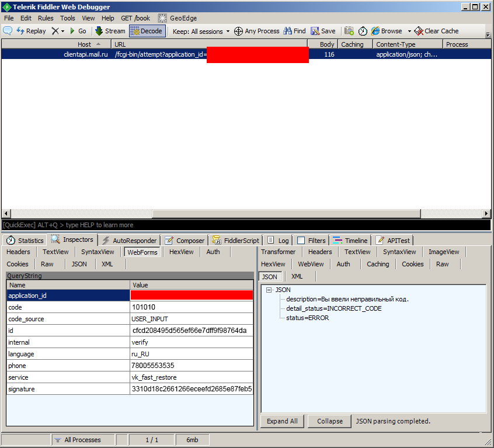Click phone value 78005553535

(153, 366)
